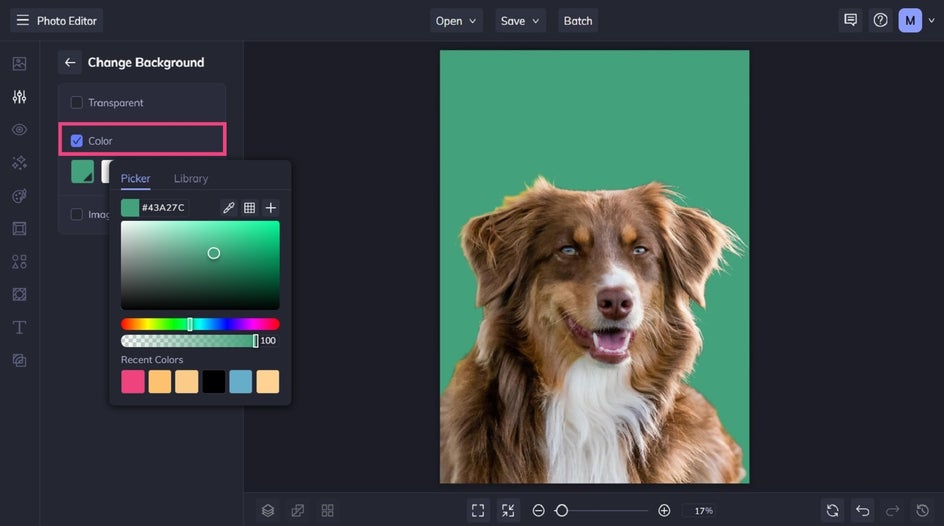
Task: Switch to the Picker tab
Action: point(135,179)
